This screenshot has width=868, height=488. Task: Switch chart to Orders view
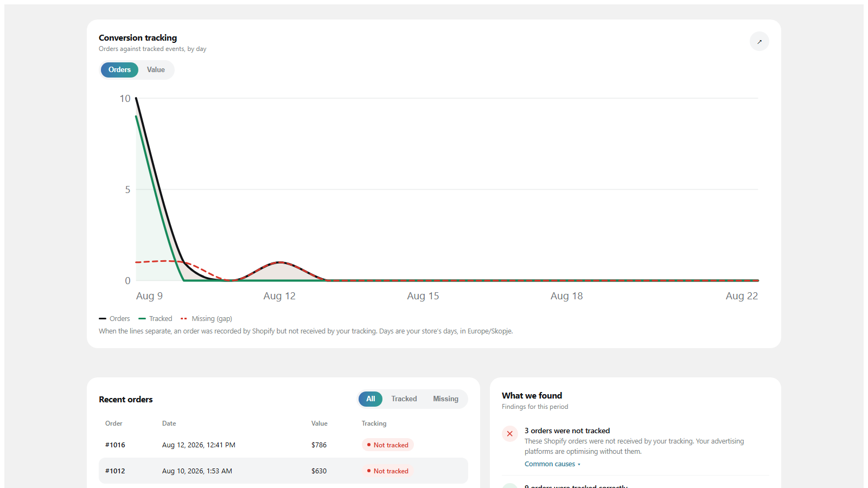point(119,70)
